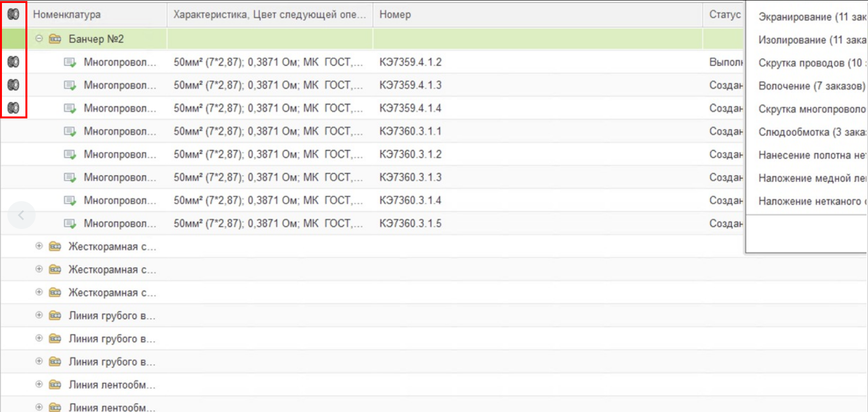Select row with number КЭ7360.3.1.3
The image size is (868, 412).
[x=372, y=177]
